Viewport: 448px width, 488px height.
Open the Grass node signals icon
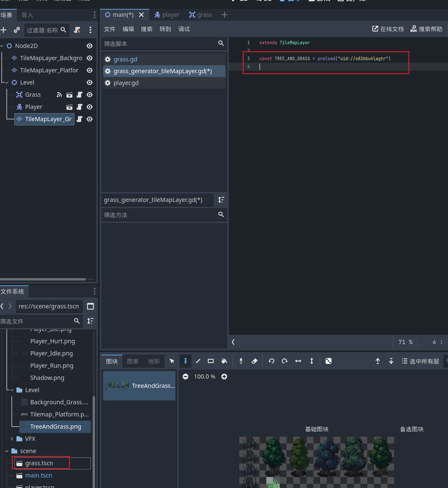pos(59,95)
